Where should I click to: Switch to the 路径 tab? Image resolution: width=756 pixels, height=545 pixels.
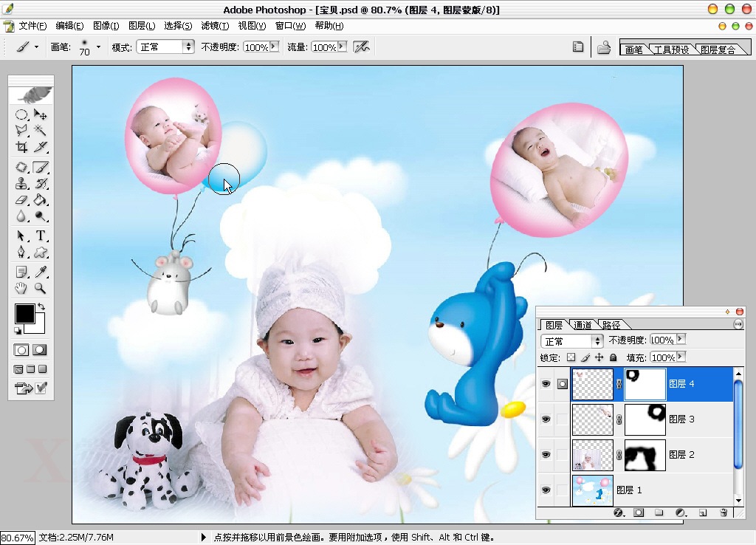(611, 325)
